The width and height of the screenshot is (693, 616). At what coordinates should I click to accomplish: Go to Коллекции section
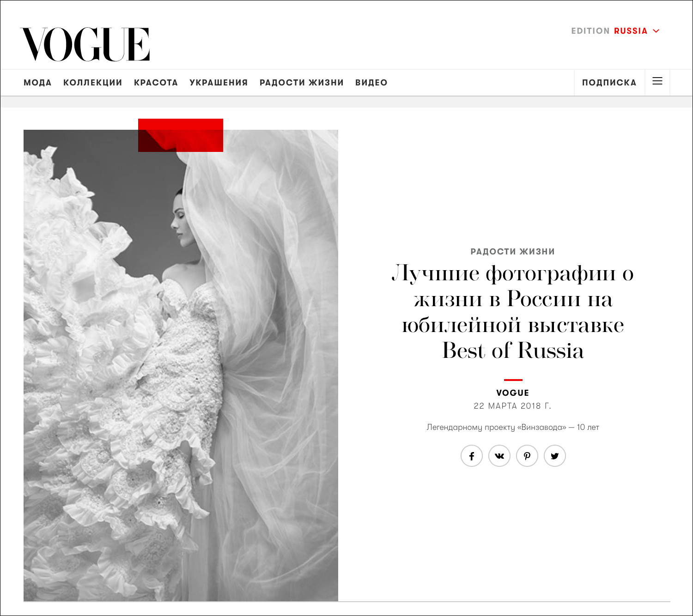coord(93,83)
